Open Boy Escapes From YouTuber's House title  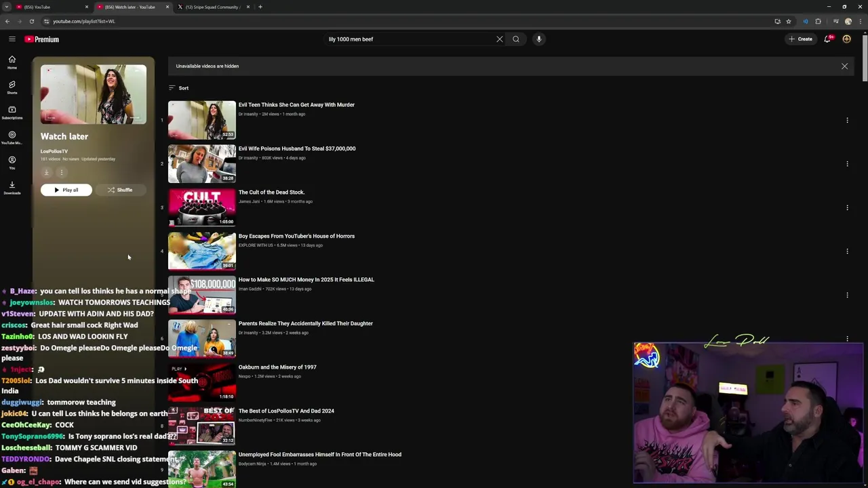pos(296,236)
